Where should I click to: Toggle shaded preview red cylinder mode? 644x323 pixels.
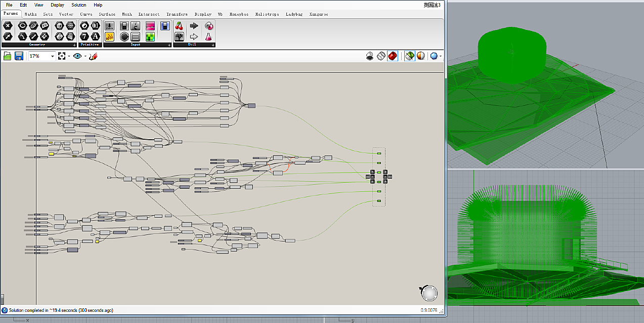(x=393, y=56)
